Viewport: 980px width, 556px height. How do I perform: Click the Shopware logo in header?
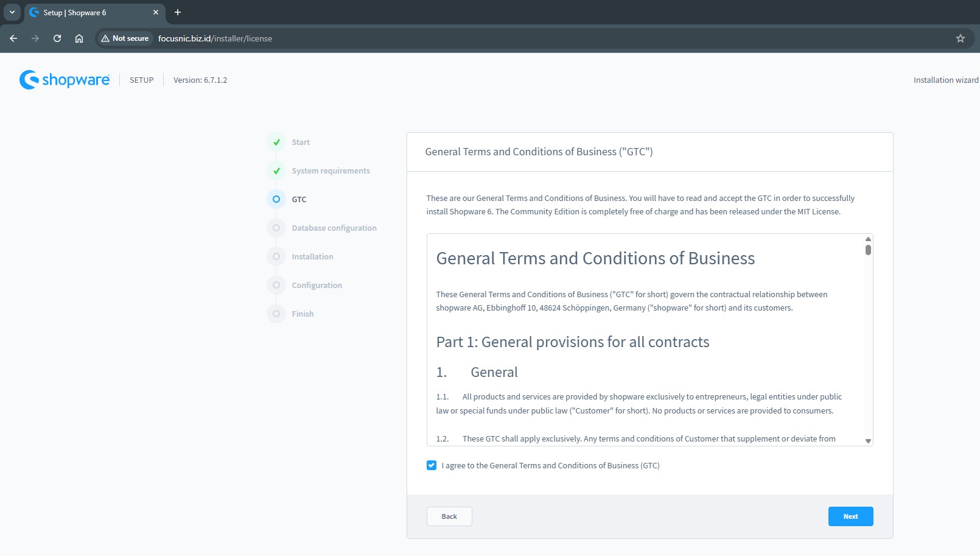(x=65, y=80)
